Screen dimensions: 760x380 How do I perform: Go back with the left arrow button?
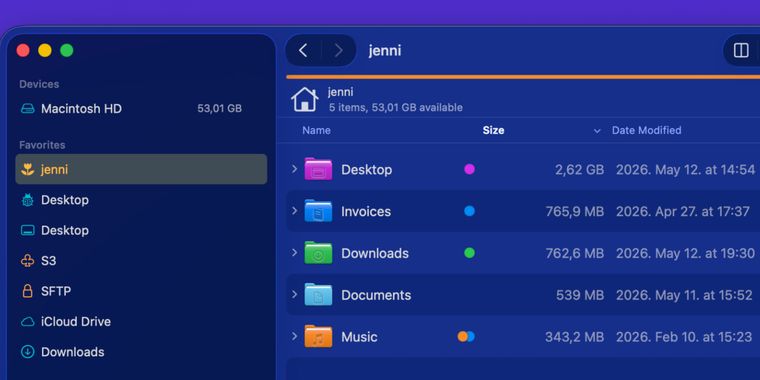click(x=303, y=50)
